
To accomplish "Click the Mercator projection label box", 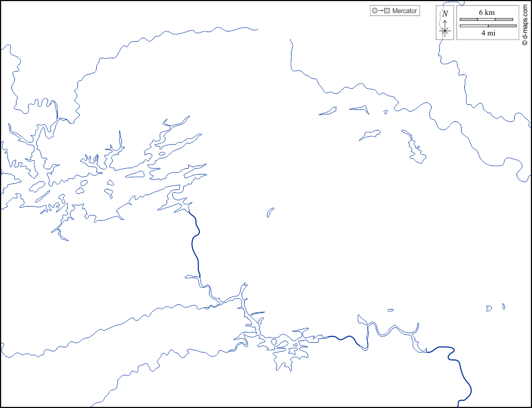I will (x=395, y=10).
